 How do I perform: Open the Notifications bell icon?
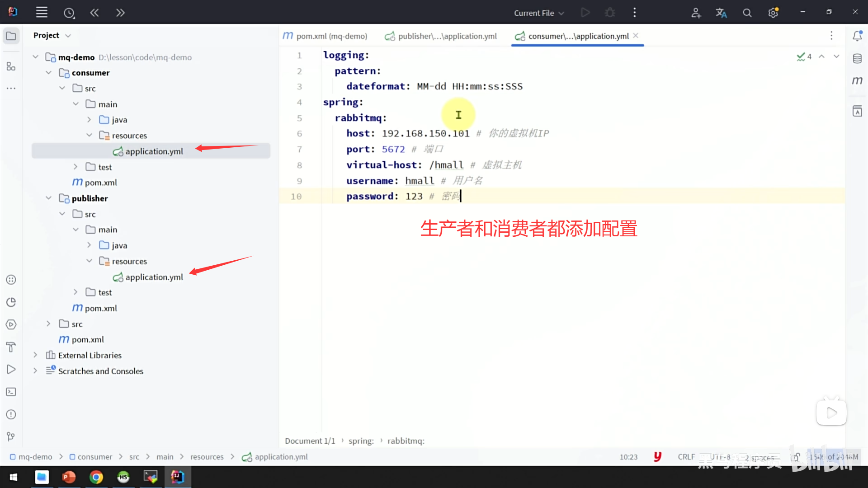tap(857, 36)
